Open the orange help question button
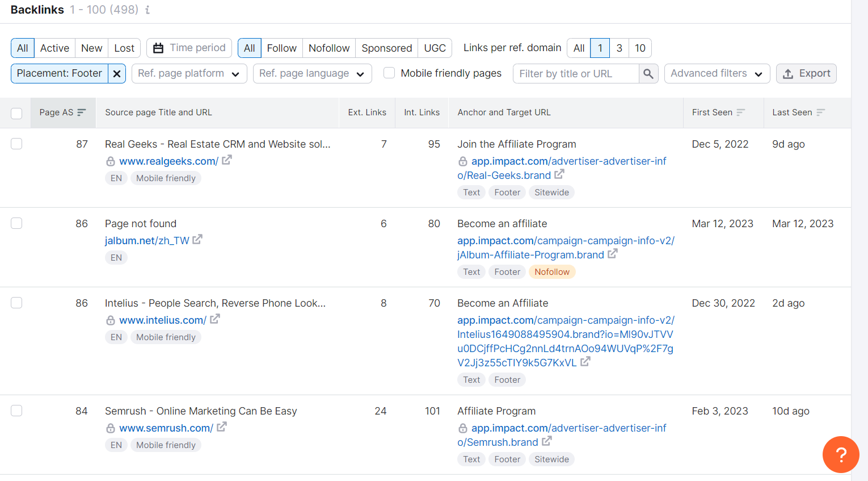 (x=841, y=454)
